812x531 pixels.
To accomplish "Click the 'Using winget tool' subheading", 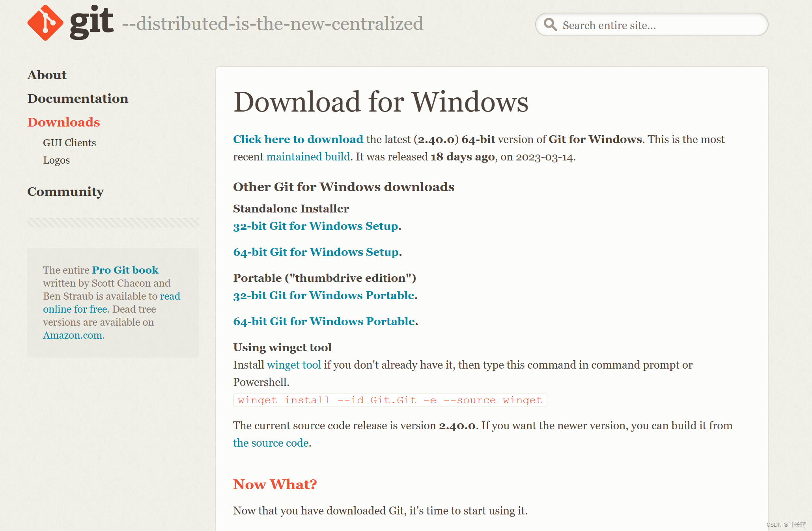I will [282, 347].
